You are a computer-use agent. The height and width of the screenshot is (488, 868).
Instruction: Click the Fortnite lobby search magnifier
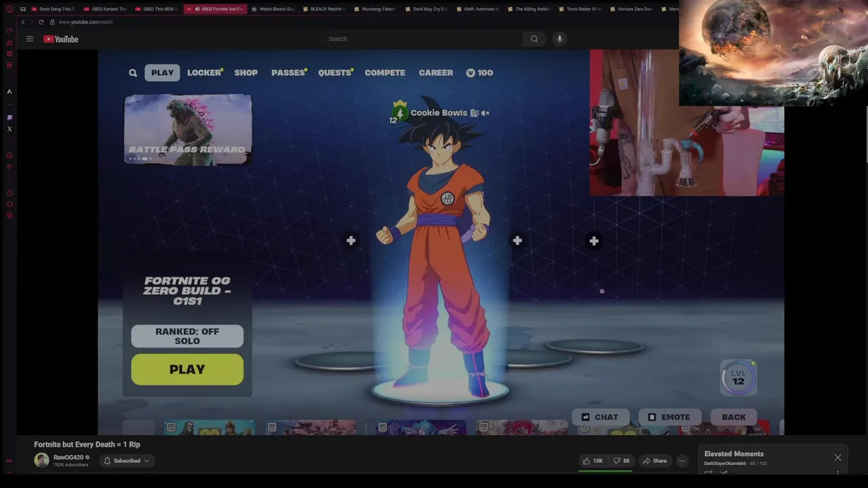coord(133,73)
